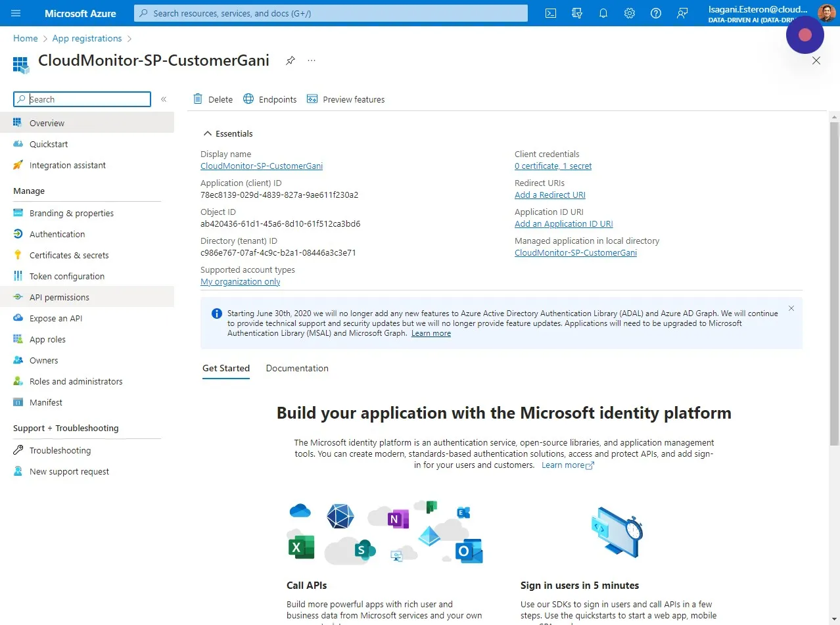Open the Help question mark icon
Viewport: 840px width, 625px height.
click(656, 13)
